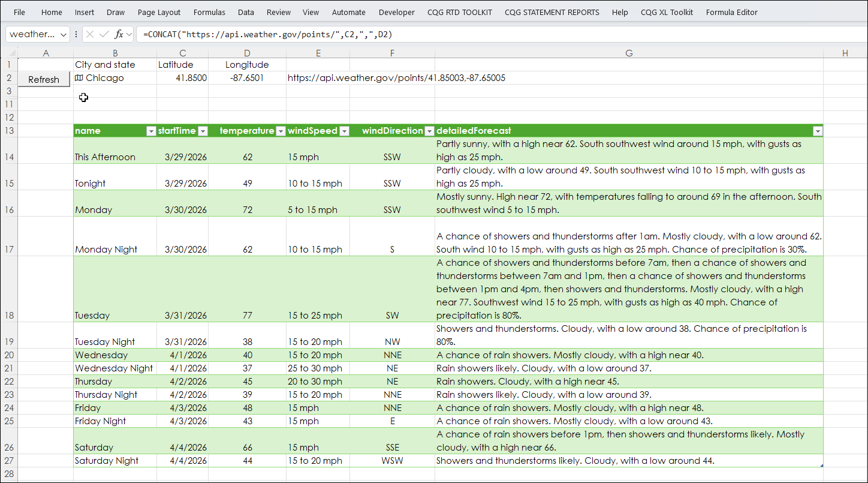Open the windDirection filter dropdown
Image resolution: width=868 pixels, height=483 pixels.
click(429, 131)
